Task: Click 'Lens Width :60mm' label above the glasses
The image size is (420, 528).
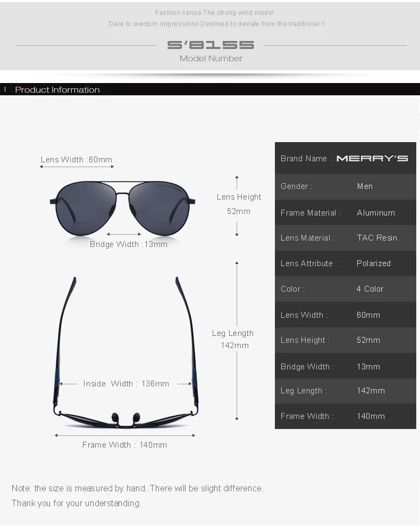Action: point(77,160)
